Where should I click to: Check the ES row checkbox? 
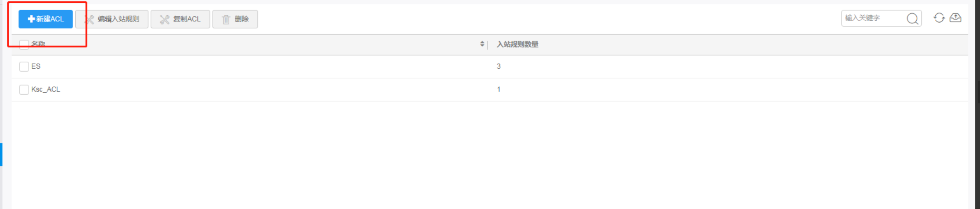coord(24,66)
